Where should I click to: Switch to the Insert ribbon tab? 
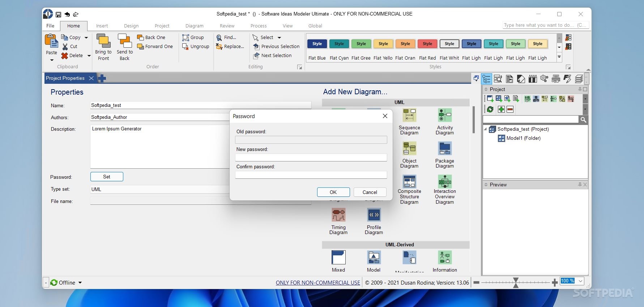click(102, 26)
